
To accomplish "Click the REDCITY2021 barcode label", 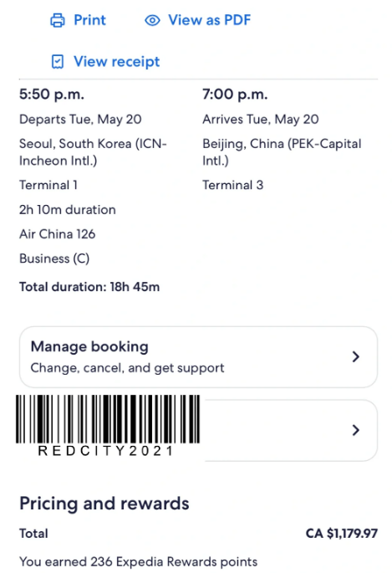I will (x=105, y=451).
